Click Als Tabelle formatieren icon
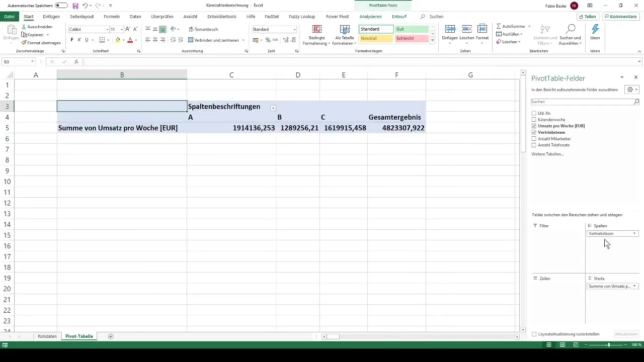The image size is (644, 362). (x=345, y=29)
